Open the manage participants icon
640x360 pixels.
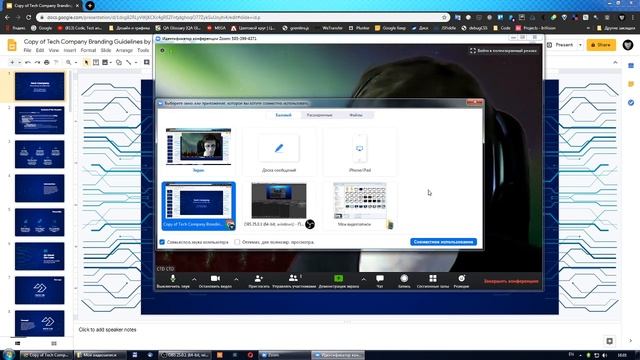(x=293, y=278)
